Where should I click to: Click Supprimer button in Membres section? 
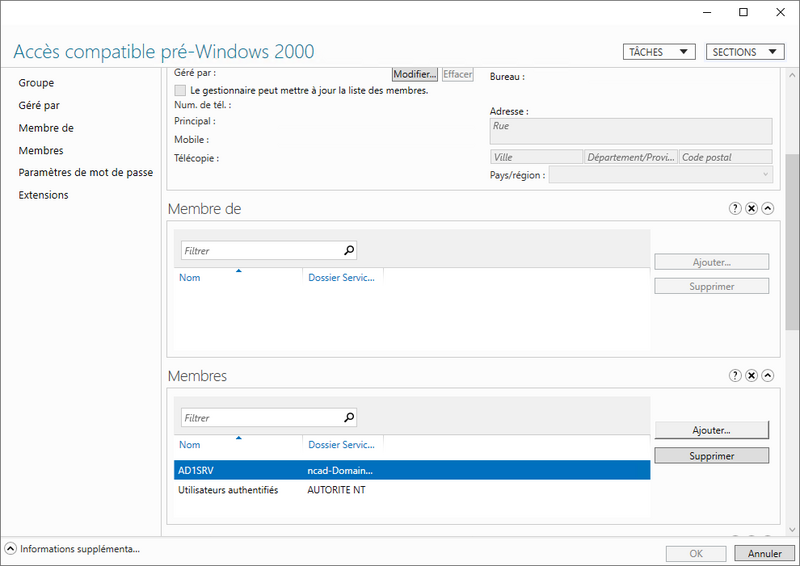click(x=711, y=456)
